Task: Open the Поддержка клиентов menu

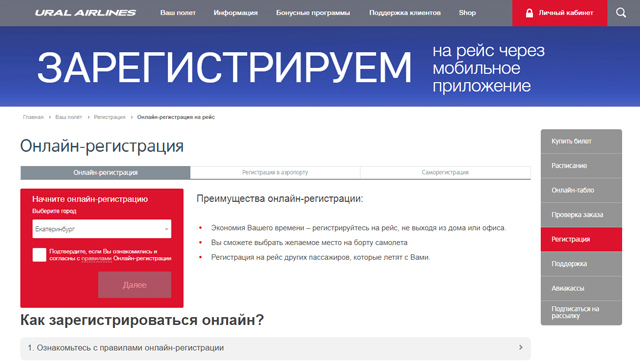Action: (405, 13)
